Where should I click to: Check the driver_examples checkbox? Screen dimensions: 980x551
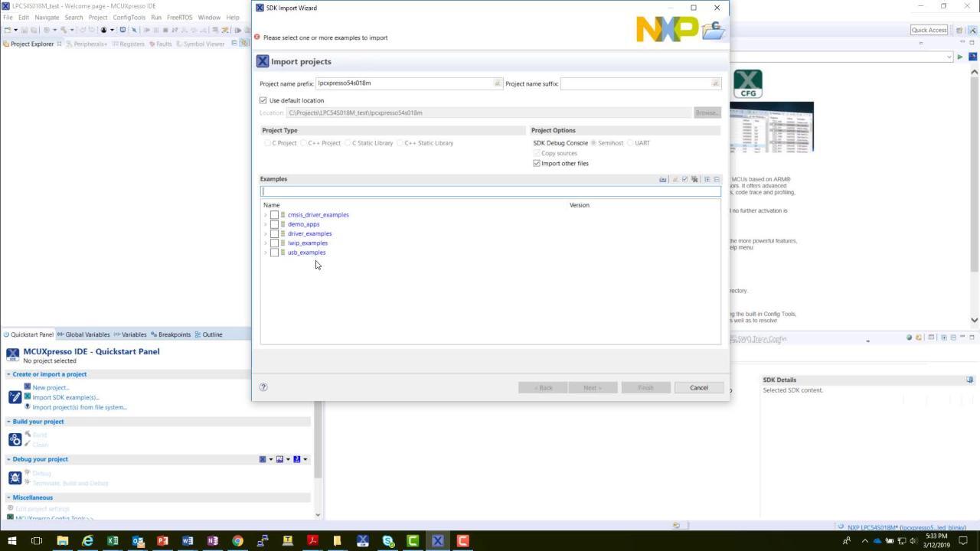pyautogui.click(x=274, y=233)
